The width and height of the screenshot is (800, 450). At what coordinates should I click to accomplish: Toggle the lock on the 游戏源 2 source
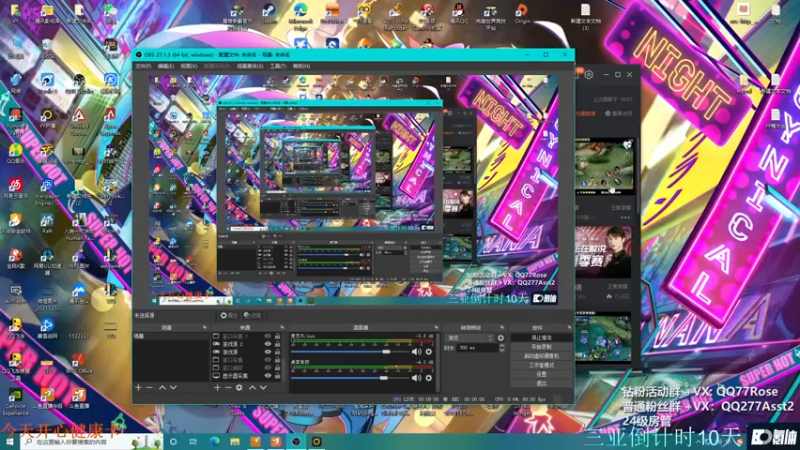[x=278, y=344]
